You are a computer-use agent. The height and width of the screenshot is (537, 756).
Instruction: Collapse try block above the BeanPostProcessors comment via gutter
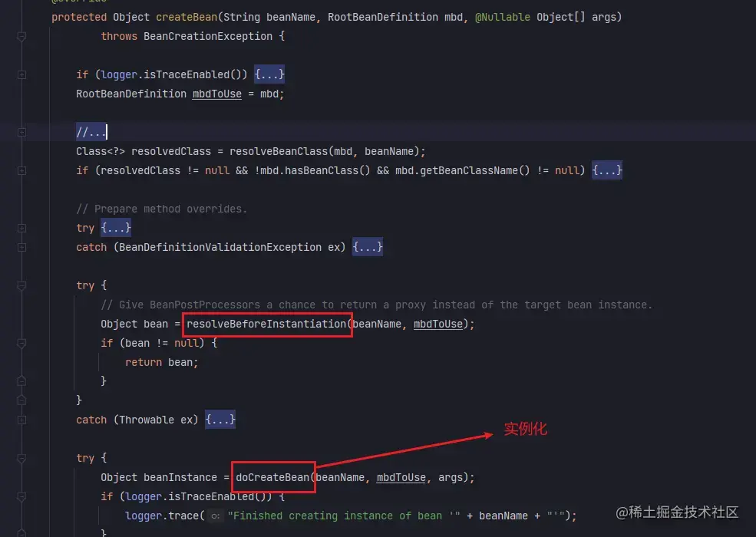click(21, 286)
